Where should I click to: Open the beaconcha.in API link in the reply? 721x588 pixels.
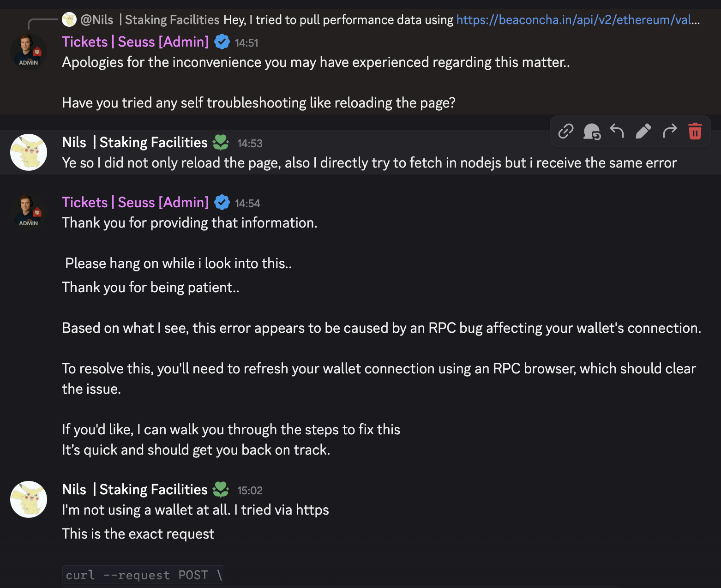point(578,20)
